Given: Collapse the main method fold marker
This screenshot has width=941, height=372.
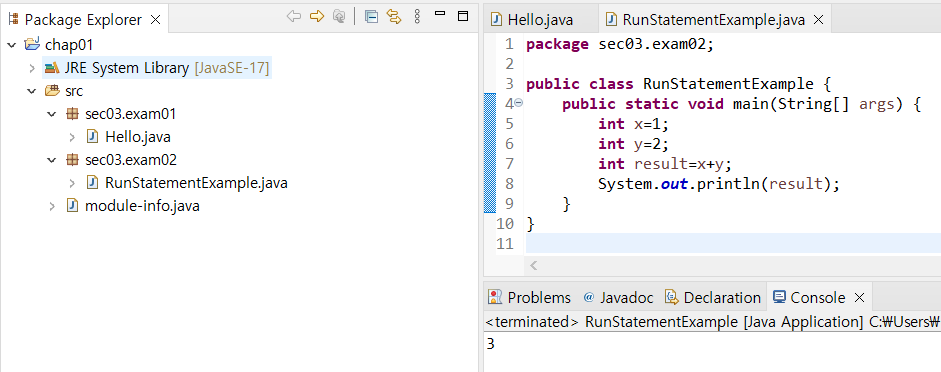Looking at the screenshot, I should (x=519, y=103).
